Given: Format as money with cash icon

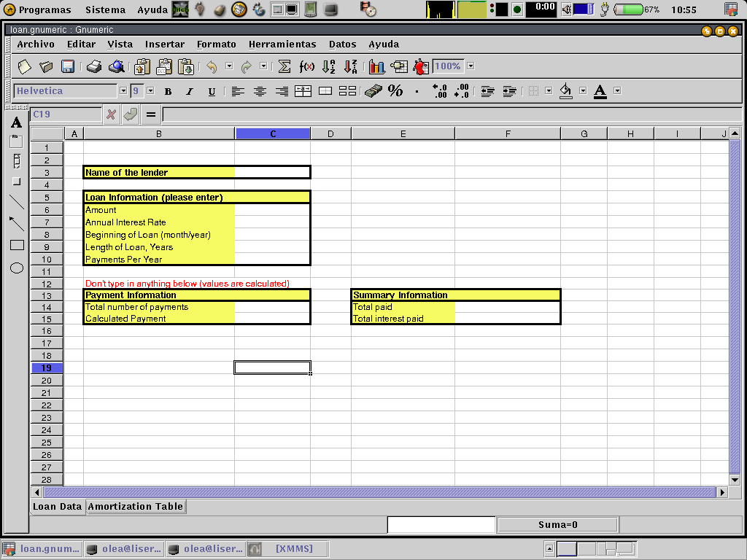Looking at the screenshot, I should (373, 90).
